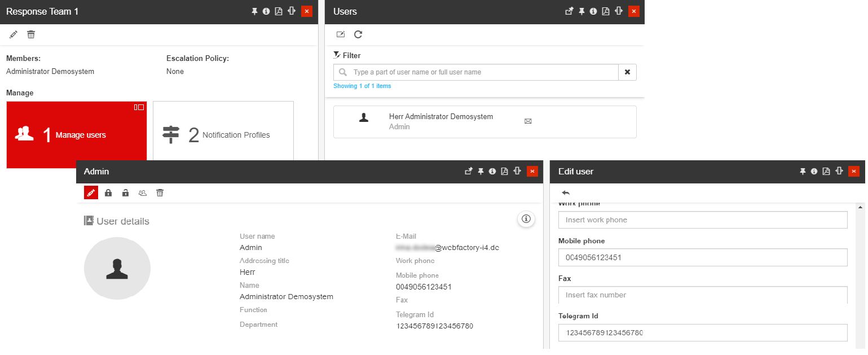Toggle the width of the Admin panel
868x355 pixels.
[517, 171]
